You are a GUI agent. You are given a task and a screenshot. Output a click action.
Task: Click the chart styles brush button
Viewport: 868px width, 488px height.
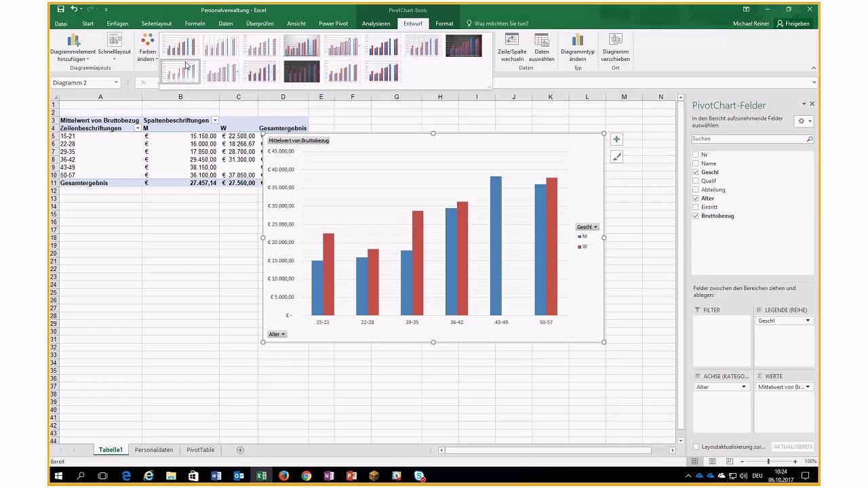click(616, 157)
